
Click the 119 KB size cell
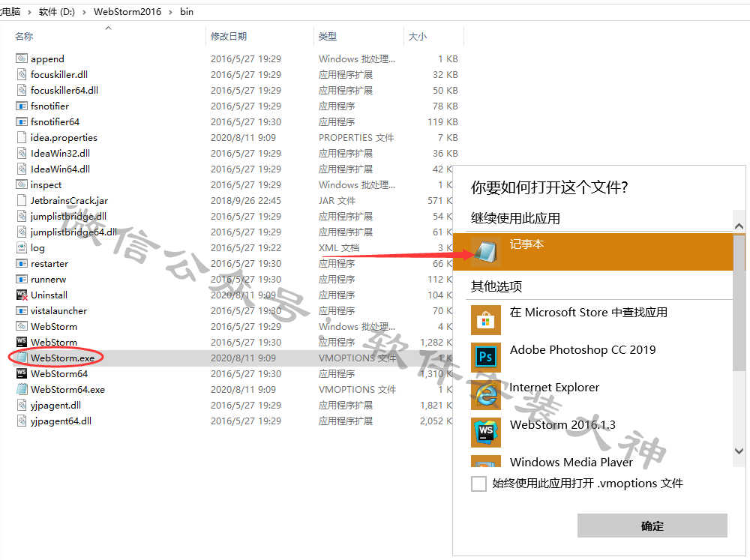tap(443, 122)
